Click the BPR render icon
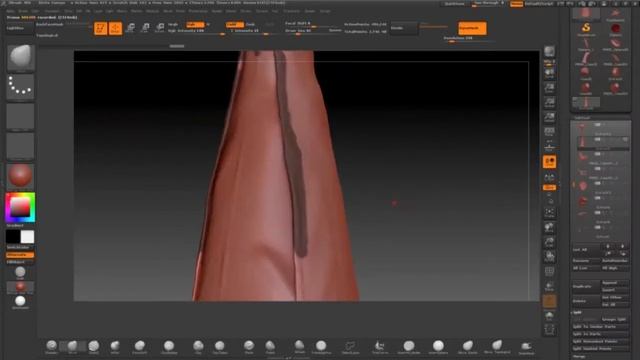Viewport: 640px width, 360px height. [549, 51]
